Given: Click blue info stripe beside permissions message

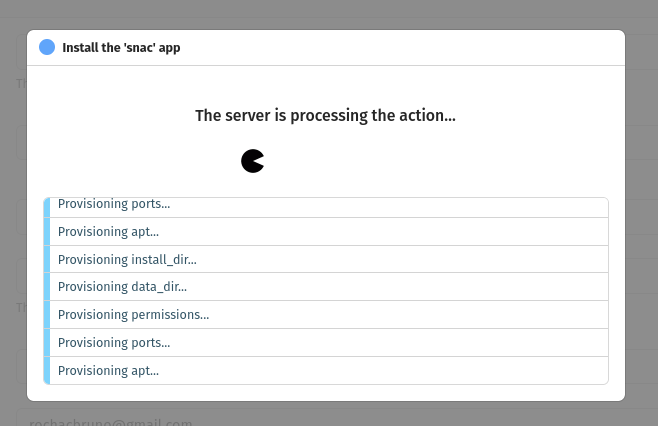Looking at the screenshot, I should (47, 315).
